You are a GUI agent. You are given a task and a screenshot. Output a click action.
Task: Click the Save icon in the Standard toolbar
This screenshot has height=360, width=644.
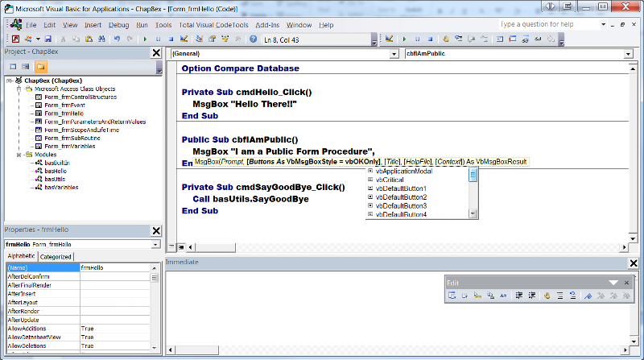(x=48, y=39)
